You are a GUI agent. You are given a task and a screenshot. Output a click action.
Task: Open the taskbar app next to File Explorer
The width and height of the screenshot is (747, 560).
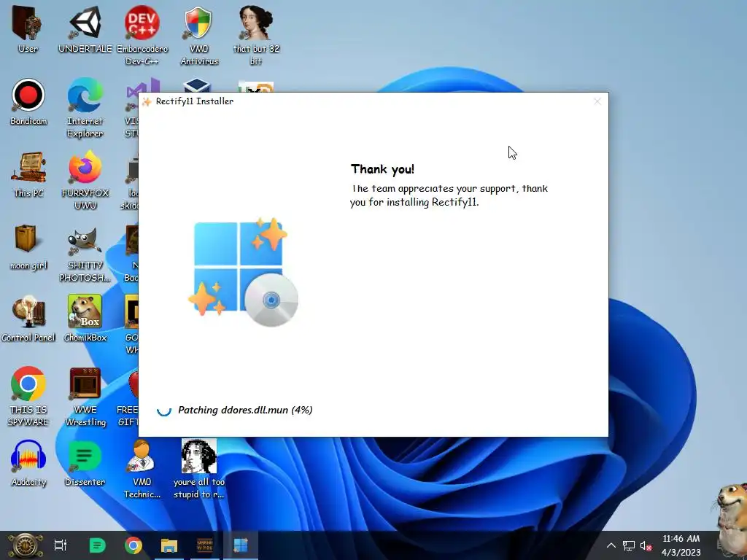pyautogui.click(x=205, y=545)
